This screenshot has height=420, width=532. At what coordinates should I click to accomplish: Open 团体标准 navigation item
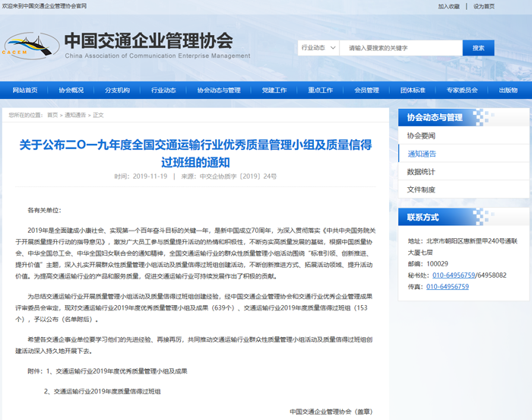pos(413,90)
